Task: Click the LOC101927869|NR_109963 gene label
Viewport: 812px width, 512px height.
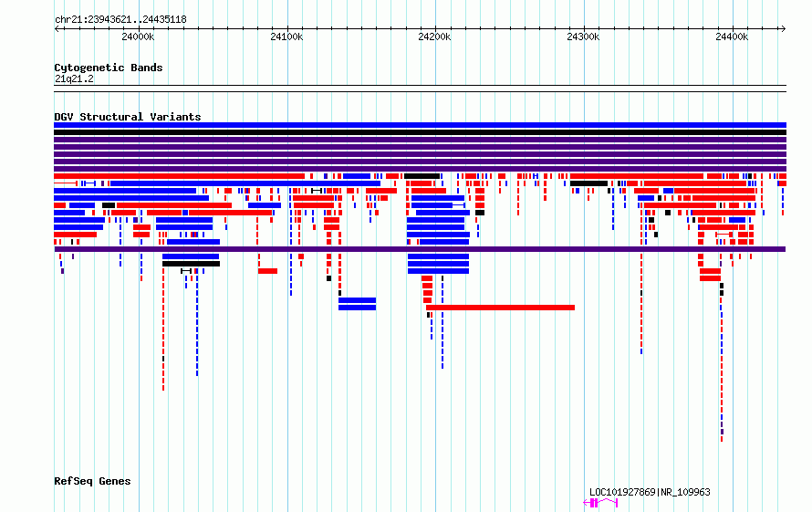Action: coord(650,492)
